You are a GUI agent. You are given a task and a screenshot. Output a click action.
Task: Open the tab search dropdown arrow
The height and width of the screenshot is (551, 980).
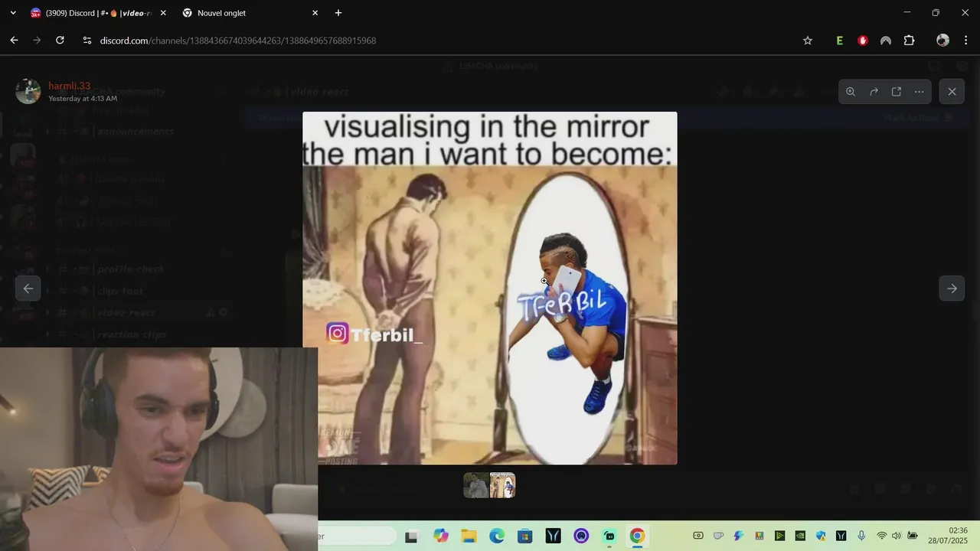13,13
